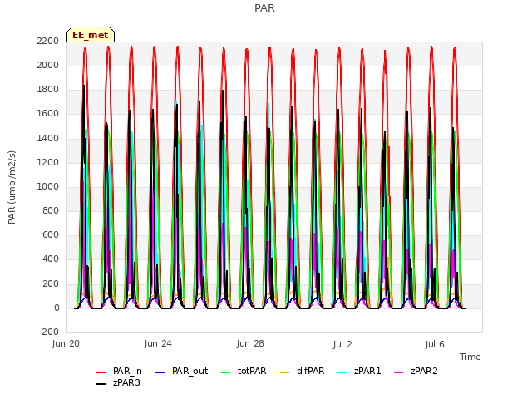Click the 1000 y-axis tick label
532x399 pixels.
pyautogui.click(x=48, y=186)
